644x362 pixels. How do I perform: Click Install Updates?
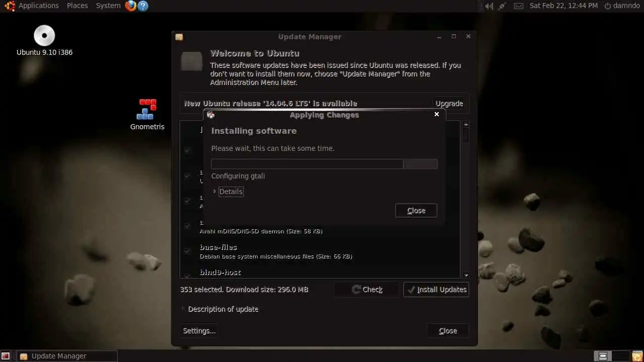[436, 290]
